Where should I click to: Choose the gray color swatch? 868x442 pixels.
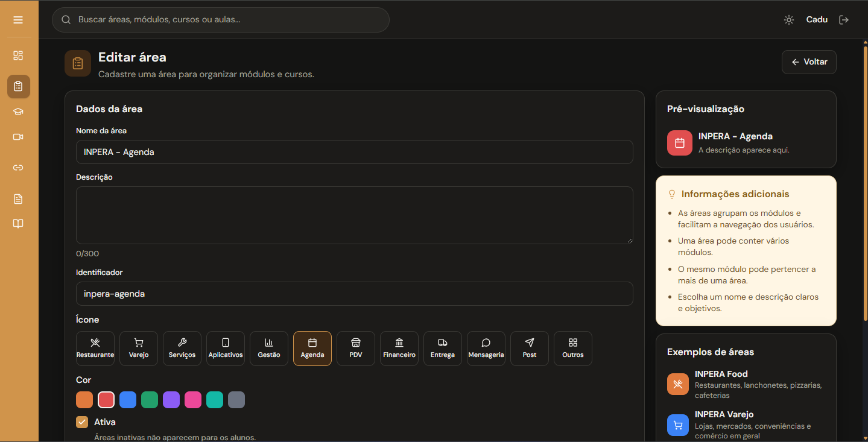pos(236,400)
